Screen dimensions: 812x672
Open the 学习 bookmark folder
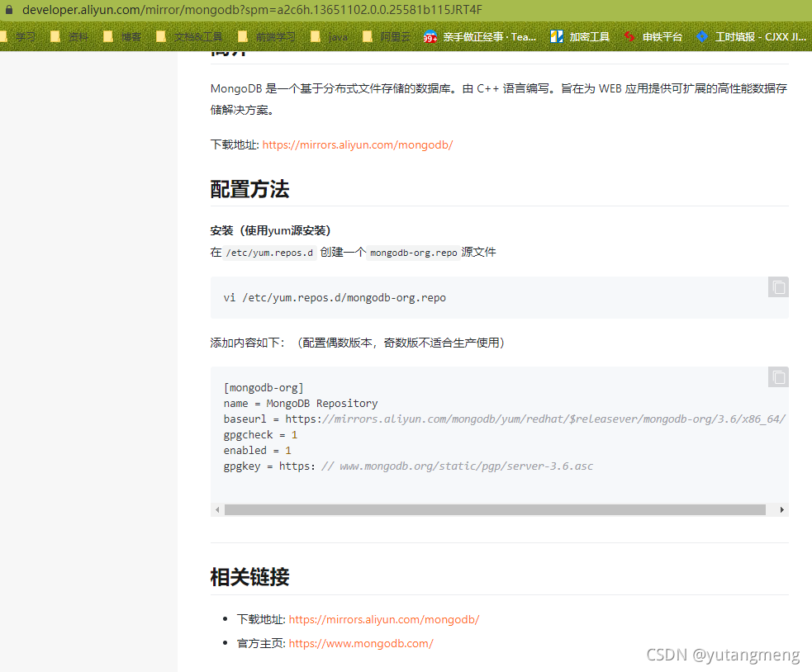point(19,37)
